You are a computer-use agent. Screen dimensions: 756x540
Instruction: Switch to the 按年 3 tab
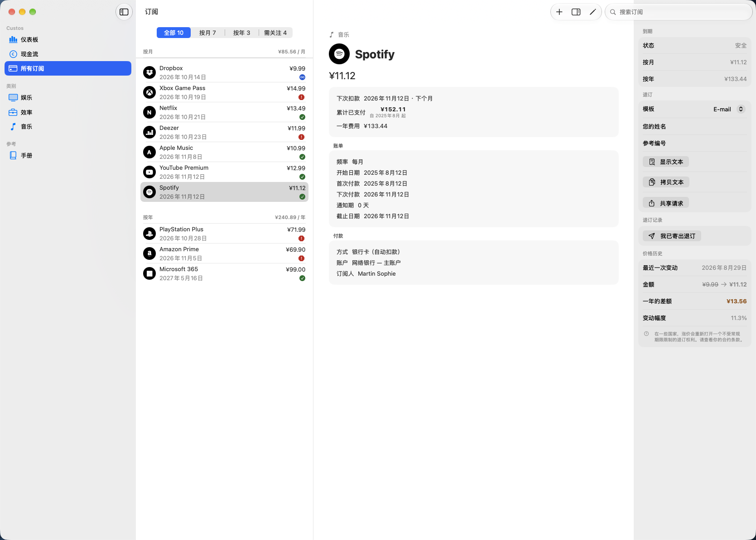[x=241, y=33]
